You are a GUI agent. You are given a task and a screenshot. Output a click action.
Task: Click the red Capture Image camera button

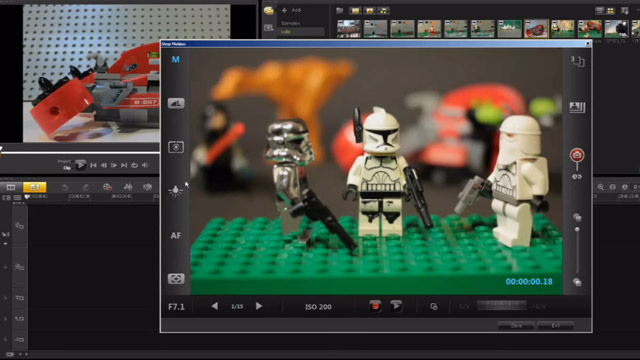577,155
